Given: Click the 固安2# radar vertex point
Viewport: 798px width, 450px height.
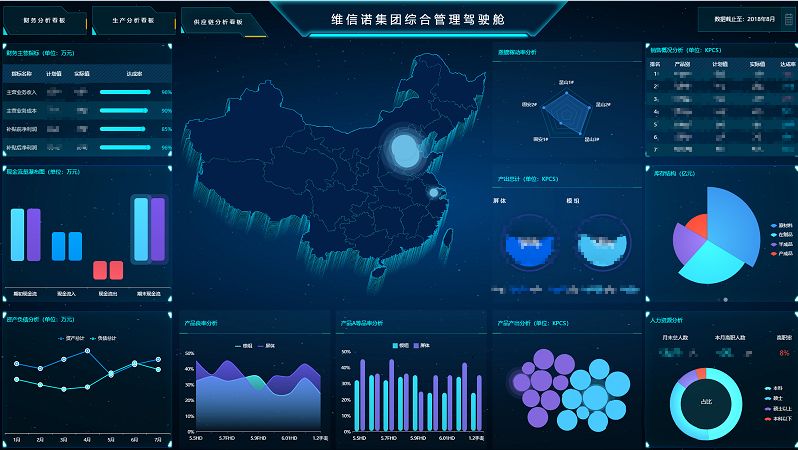Looking at the screenshot, I should (x=543, y=107).
